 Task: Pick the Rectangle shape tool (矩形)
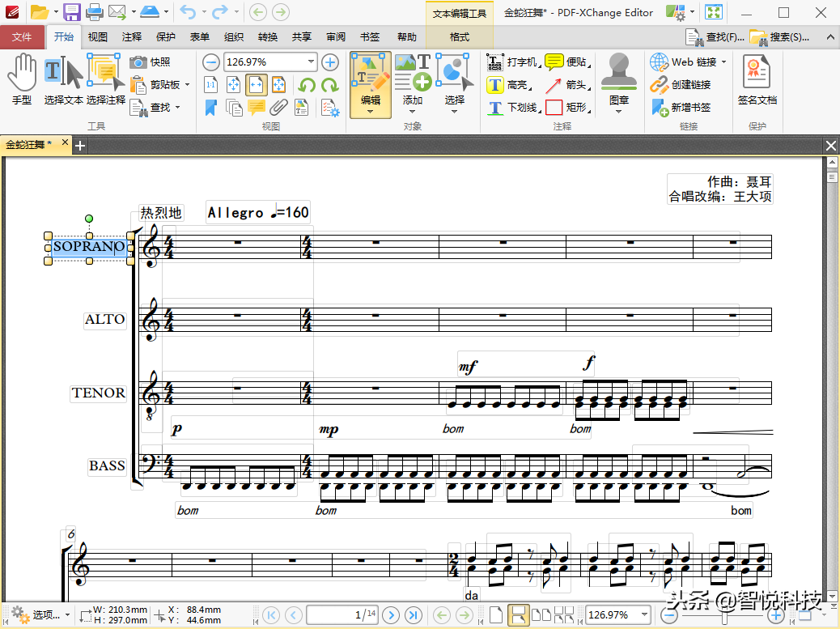(566, 107)
